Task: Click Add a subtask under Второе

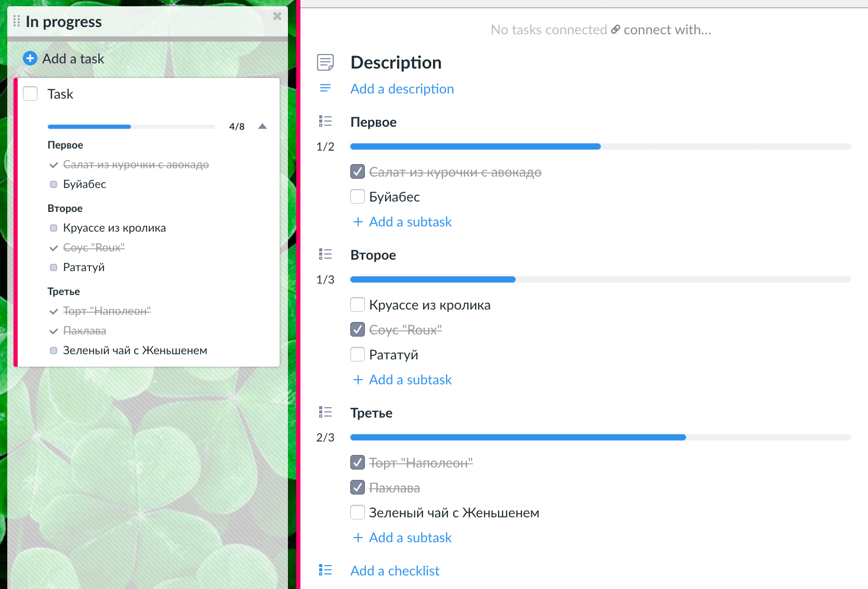Action: (410, 380)
